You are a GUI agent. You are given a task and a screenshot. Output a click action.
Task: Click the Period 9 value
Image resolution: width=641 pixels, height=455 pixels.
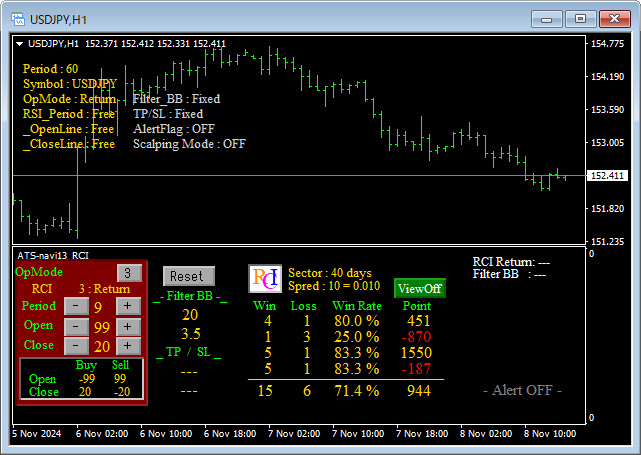pyautogui.click(x=98, y=307)
